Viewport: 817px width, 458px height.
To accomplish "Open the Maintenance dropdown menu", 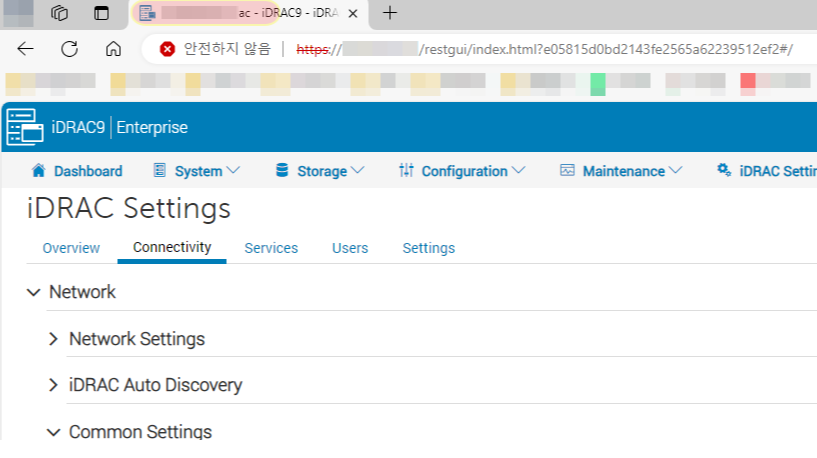I will tap(632, 171).
